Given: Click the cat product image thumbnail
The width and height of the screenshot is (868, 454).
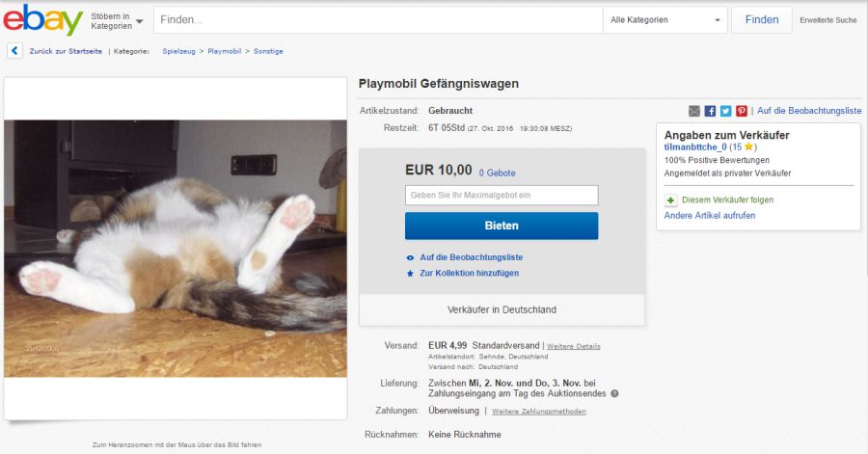Looking at the screenshot, I should [x=176, y=248].
